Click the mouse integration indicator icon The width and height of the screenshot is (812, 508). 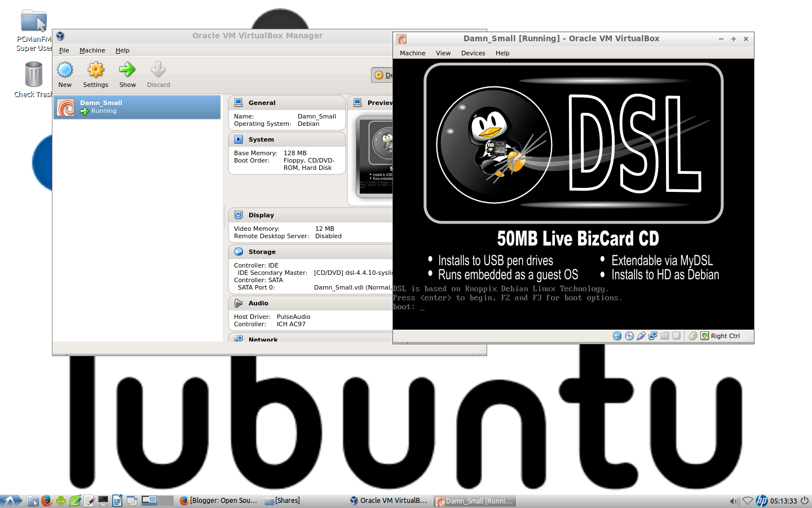(693, 336)
